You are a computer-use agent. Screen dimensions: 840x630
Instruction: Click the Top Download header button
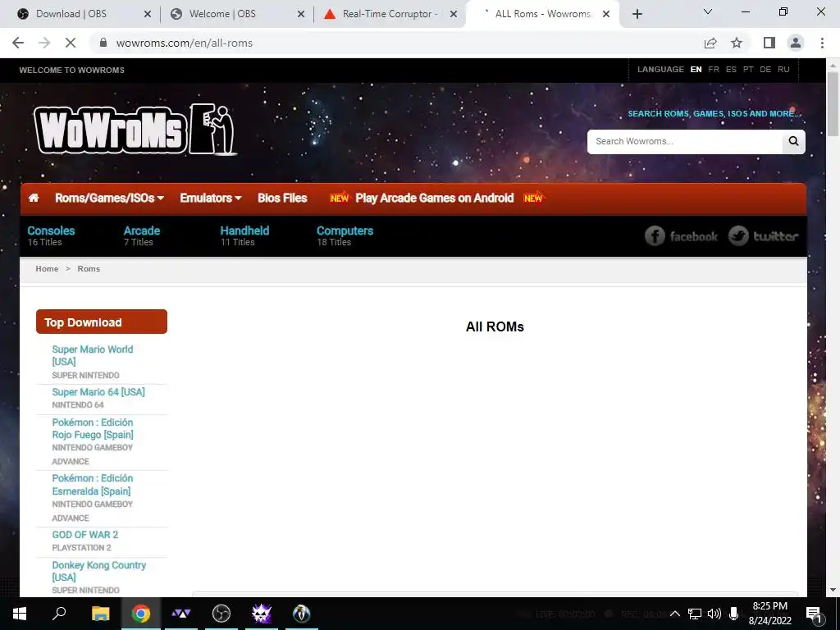(x=101, y=322)
